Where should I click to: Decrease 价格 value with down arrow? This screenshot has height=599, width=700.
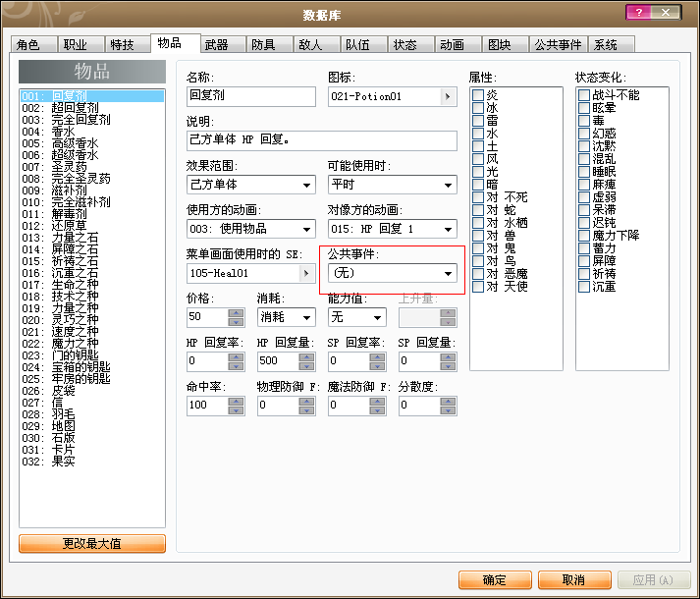237,322
